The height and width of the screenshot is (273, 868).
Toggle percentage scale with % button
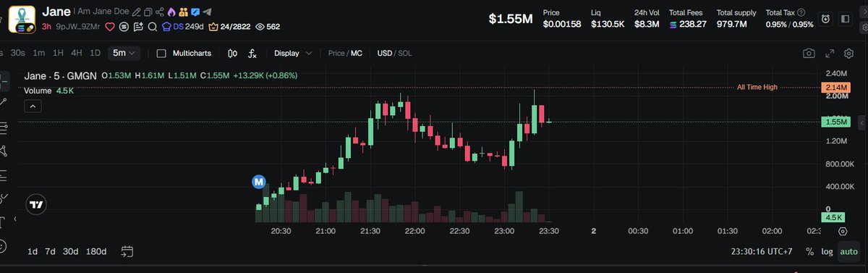tap(809, 251)
